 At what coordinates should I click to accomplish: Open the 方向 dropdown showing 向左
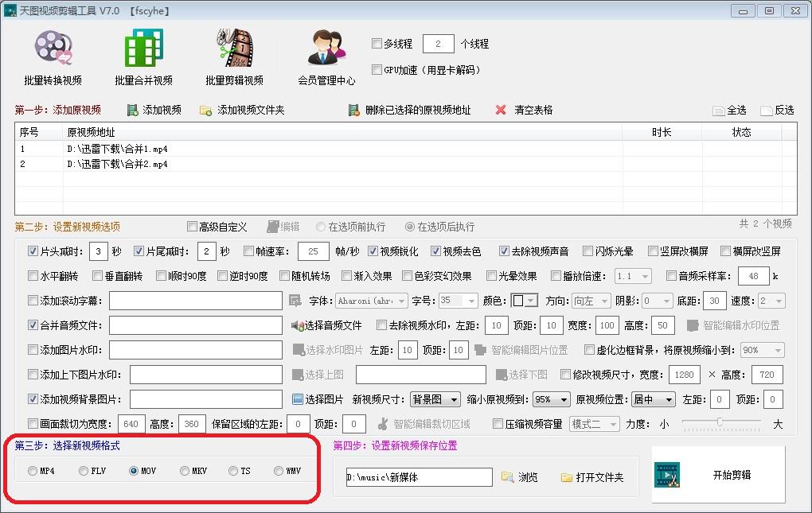tap(591, 301)
